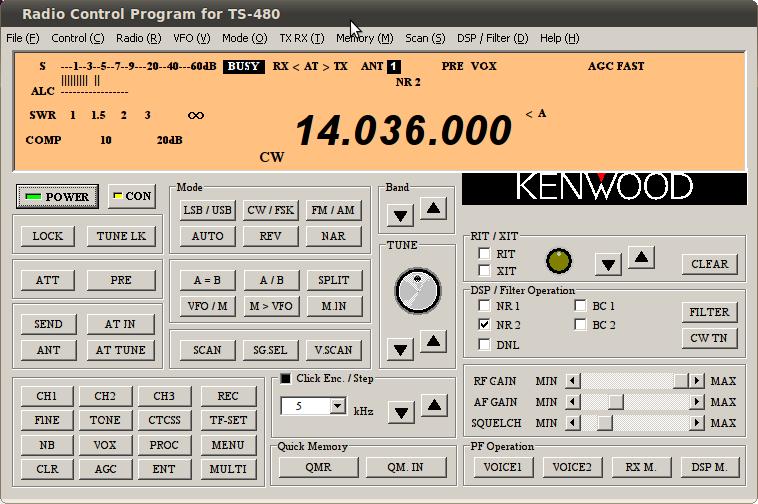758x504 pixels.
Task: Click the RIT/XIT round knob
Action: click(559, 261)
